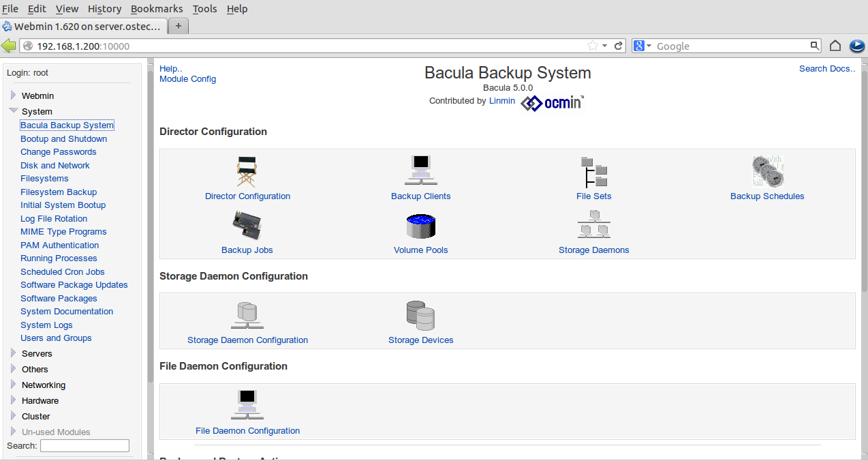Open the Backup Jobs tape icon
Screen dimensions: 868x461
(247, 226)
